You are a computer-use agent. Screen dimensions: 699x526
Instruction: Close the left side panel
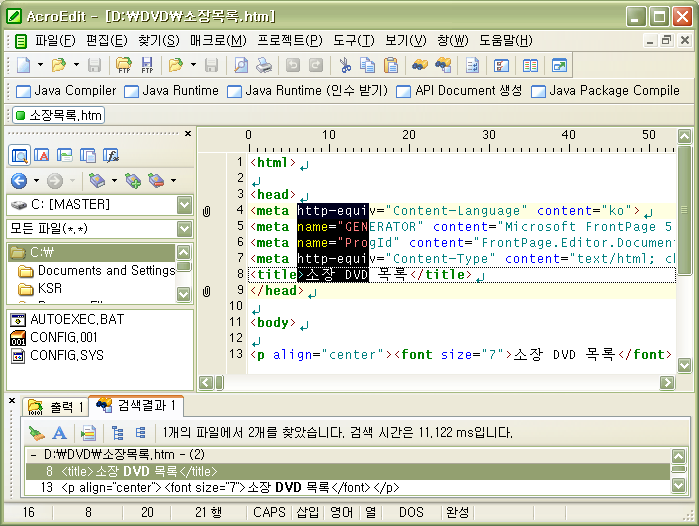click(x=188, y=133)
